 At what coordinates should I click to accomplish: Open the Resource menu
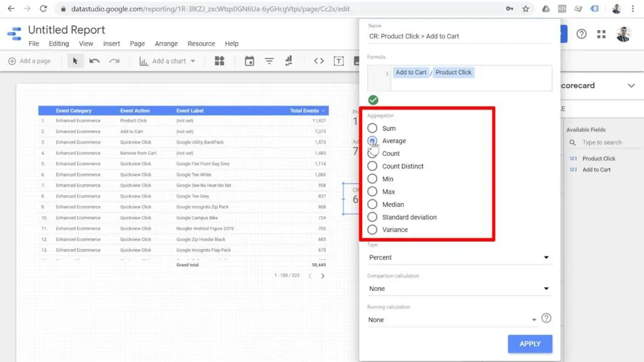[201, 43]
